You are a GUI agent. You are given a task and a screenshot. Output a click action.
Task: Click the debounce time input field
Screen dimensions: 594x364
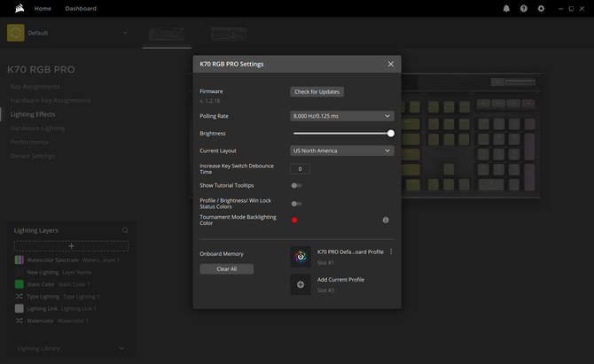pyautogui.click(x=300, y=169)
